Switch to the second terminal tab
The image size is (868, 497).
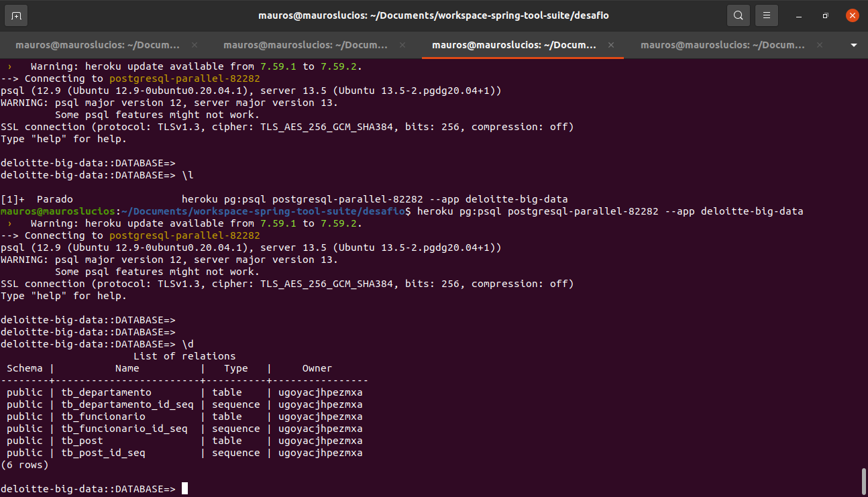(306, 45)
